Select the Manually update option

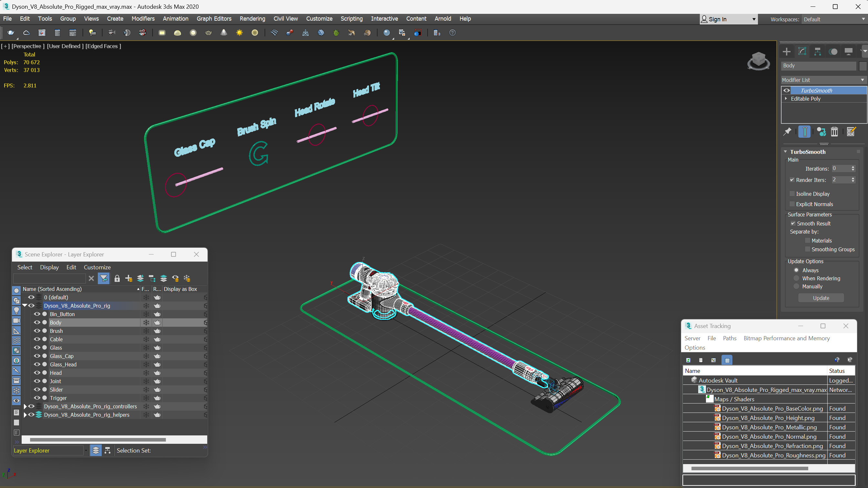(x=797, y=286)
